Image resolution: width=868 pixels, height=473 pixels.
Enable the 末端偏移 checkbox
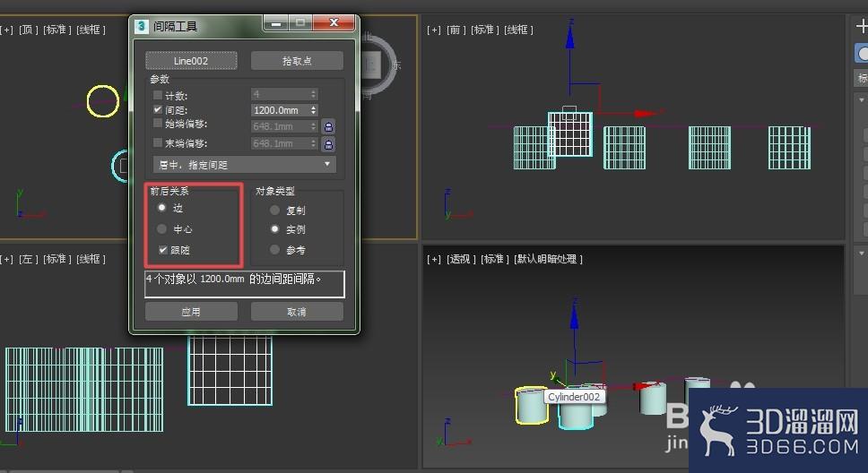point(158,142)
